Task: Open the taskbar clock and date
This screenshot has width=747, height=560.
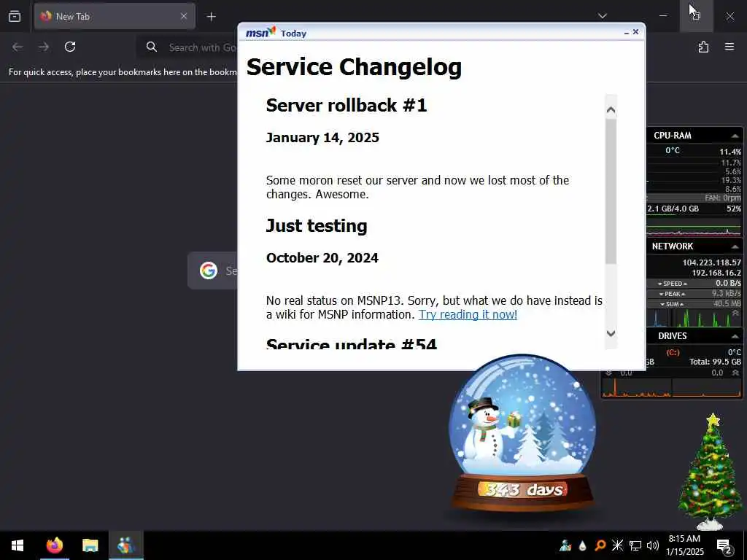Action: 684,545
